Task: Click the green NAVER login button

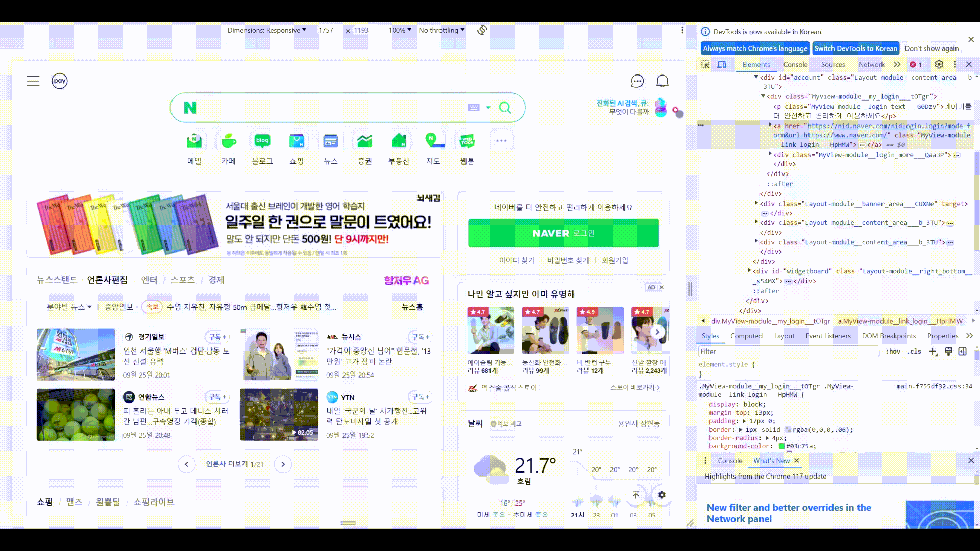Action: [563, 233]
